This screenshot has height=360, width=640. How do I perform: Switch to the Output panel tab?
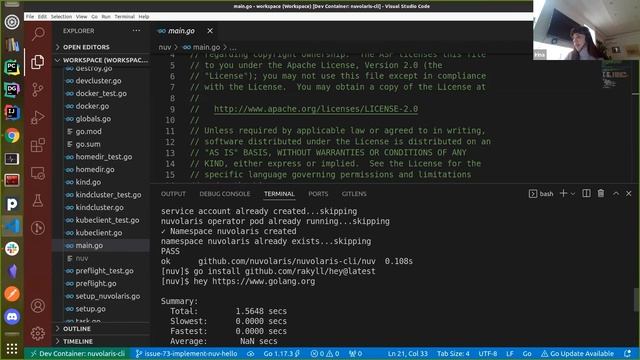[173, 194]
